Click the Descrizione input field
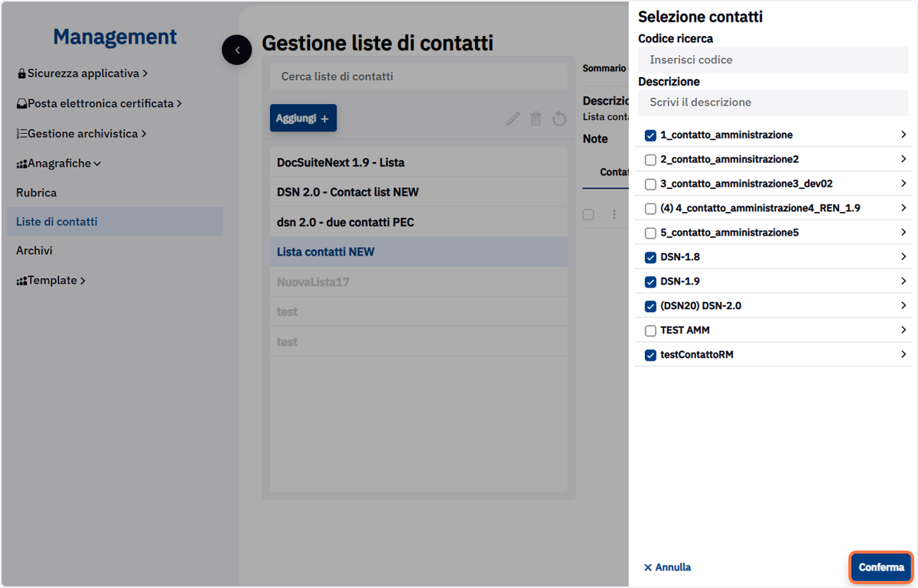918x588 pixels. click(773, 102)
